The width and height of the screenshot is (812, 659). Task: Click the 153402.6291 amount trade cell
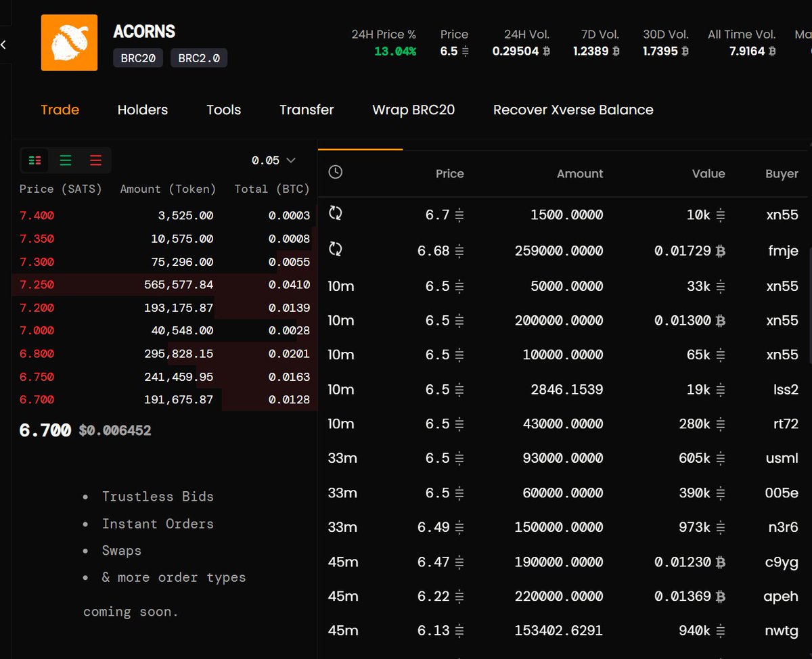tap(559, 631)
